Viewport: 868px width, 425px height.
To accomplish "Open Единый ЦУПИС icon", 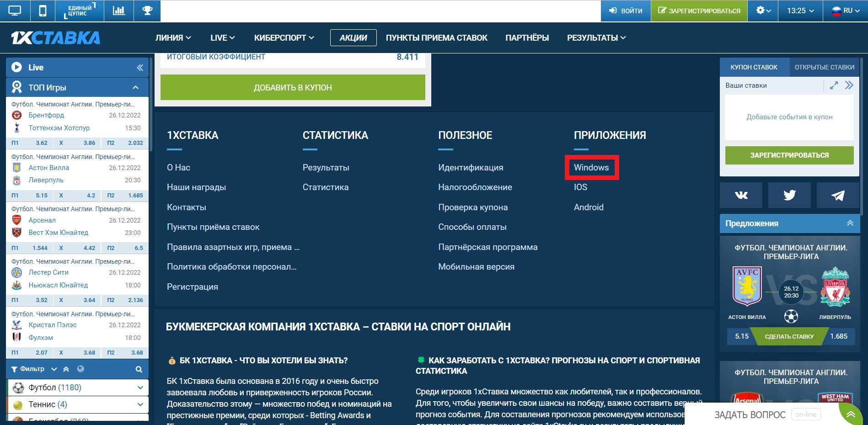I will tap(80, 11).
